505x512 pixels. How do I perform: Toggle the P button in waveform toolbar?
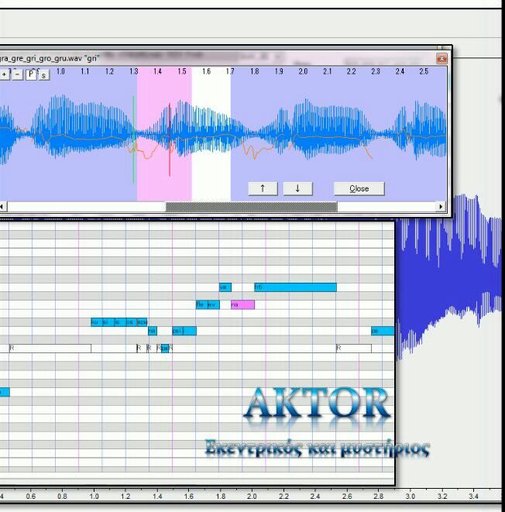click(31, 74)
